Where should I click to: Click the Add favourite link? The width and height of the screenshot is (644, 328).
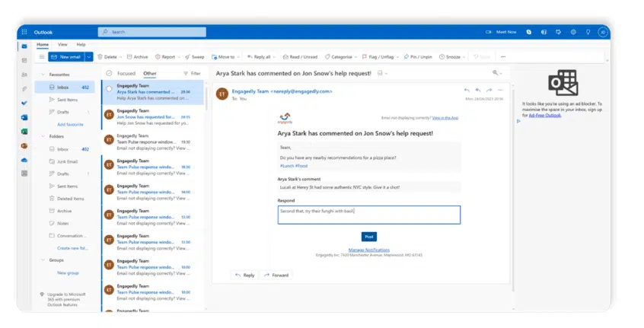pos(70,124)
